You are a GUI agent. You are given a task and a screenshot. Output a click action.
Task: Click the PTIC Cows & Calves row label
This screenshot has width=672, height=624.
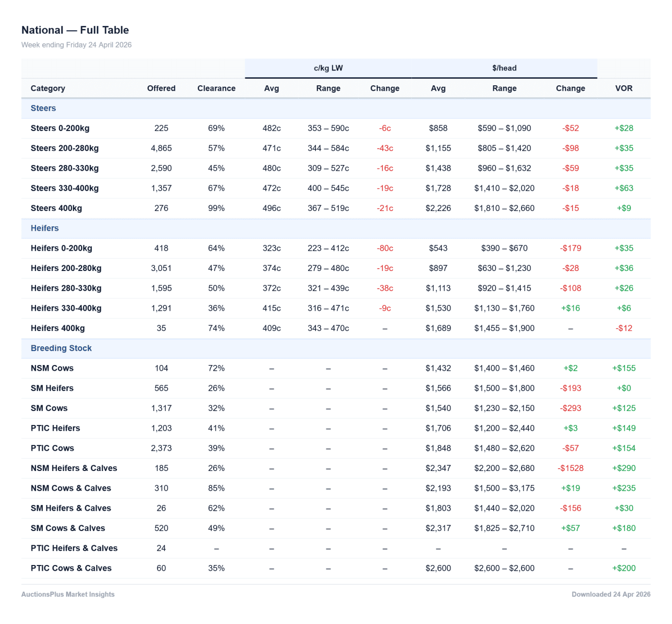pyautogui.click(x=71, y=568)
